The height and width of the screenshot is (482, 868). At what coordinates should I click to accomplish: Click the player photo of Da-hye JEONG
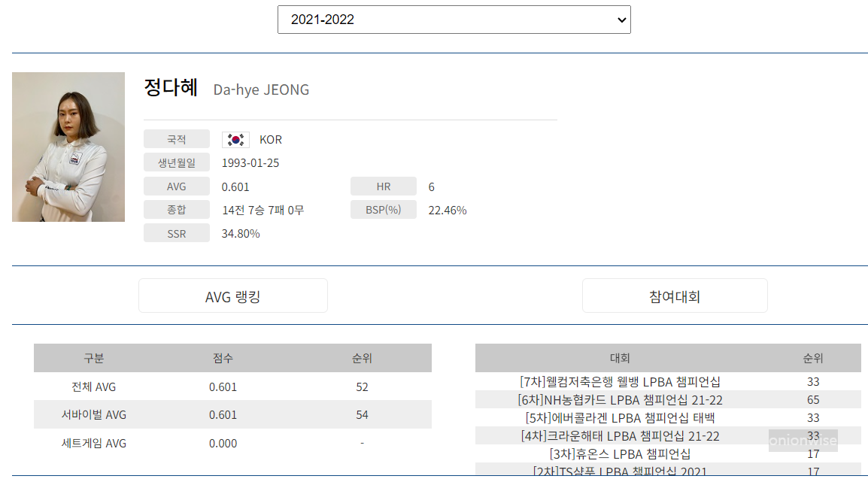pyautogui.click(x=68, y=147)
